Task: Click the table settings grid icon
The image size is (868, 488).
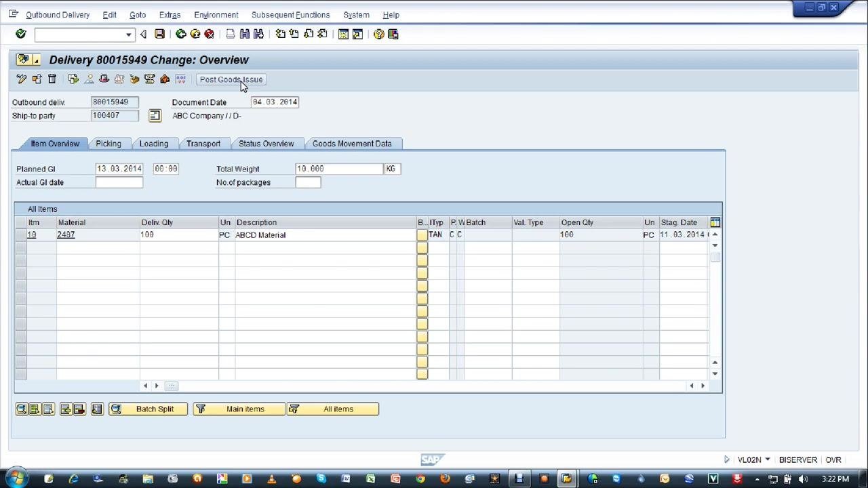Action: (715, 222)
